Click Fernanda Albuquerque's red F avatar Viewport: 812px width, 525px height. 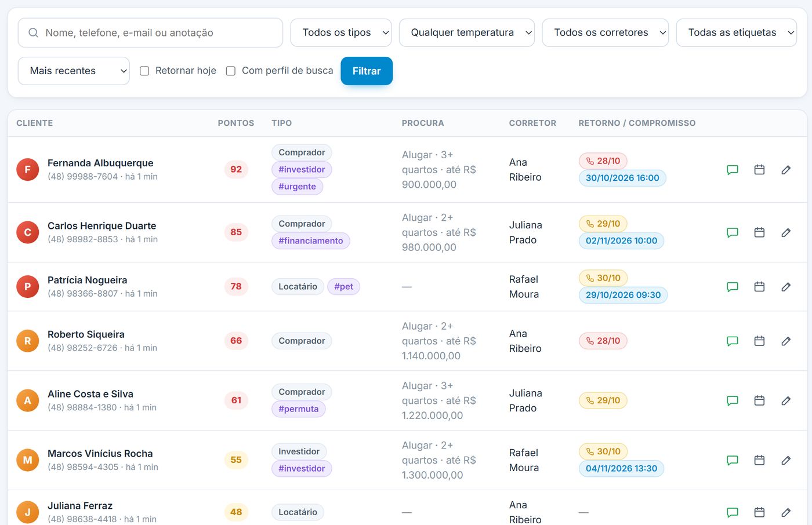(27, 170)
